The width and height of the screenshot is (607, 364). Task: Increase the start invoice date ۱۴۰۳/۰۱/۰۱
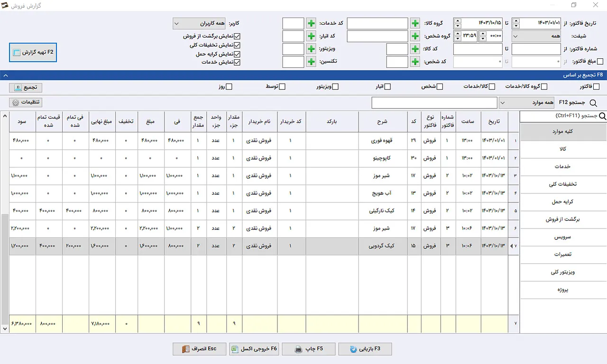click(x=516, y=21)
